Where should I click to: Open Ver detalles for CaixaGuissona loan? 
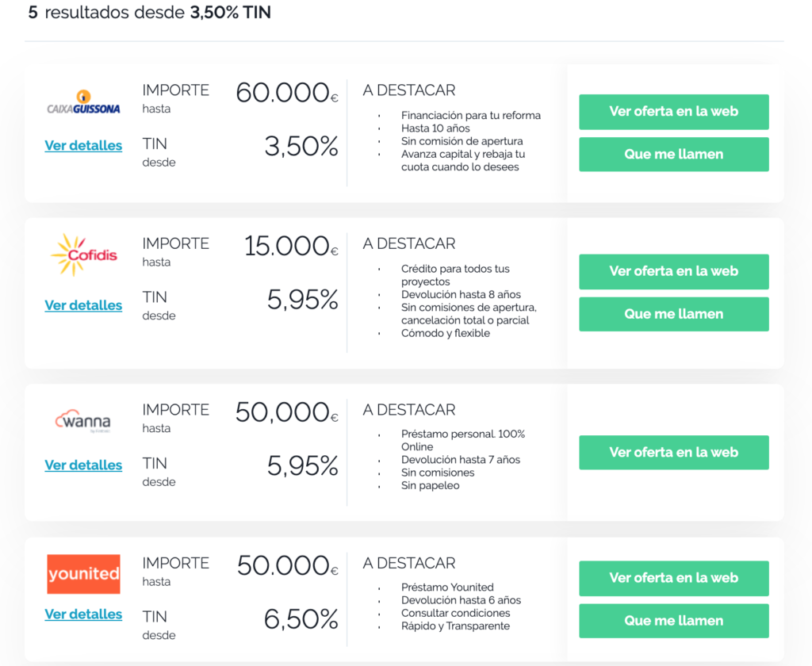[x=83, y=146]
